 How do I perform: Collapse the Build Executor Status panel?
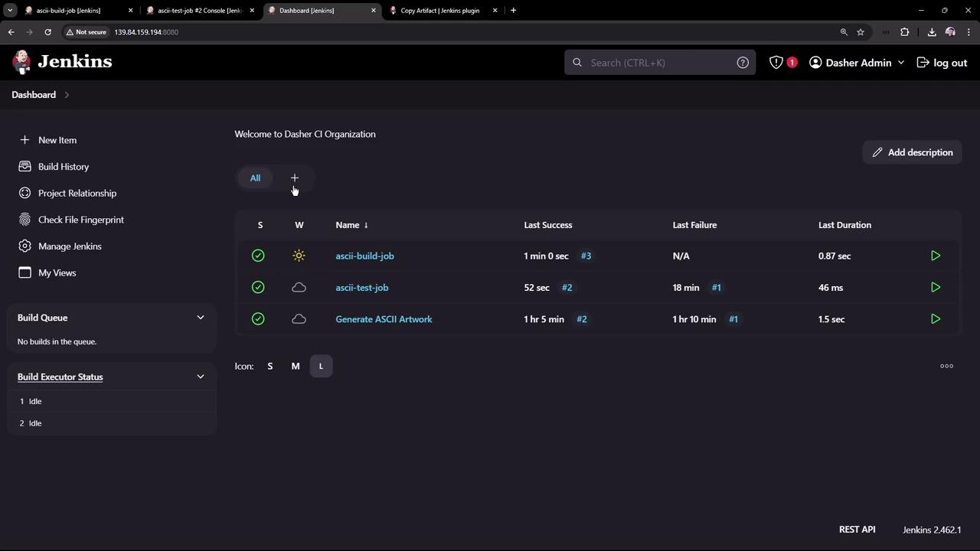[x=201, y=377]
